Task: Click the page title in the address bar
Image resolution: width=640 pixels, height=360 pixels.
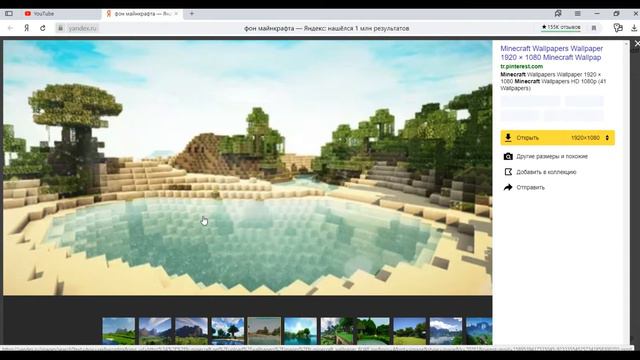Action: click(x=327, y=28)
